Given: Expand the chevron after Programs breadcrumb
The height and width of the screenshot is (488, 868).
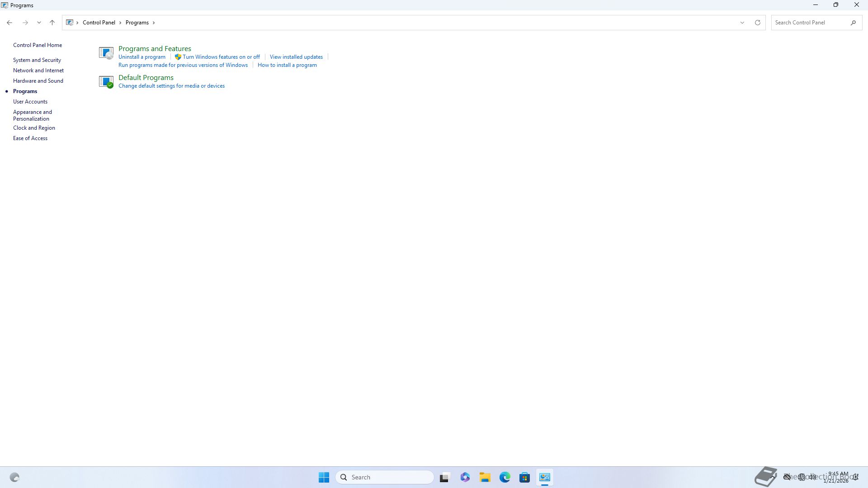Looking at the screenshot, I should coord(154,23).
